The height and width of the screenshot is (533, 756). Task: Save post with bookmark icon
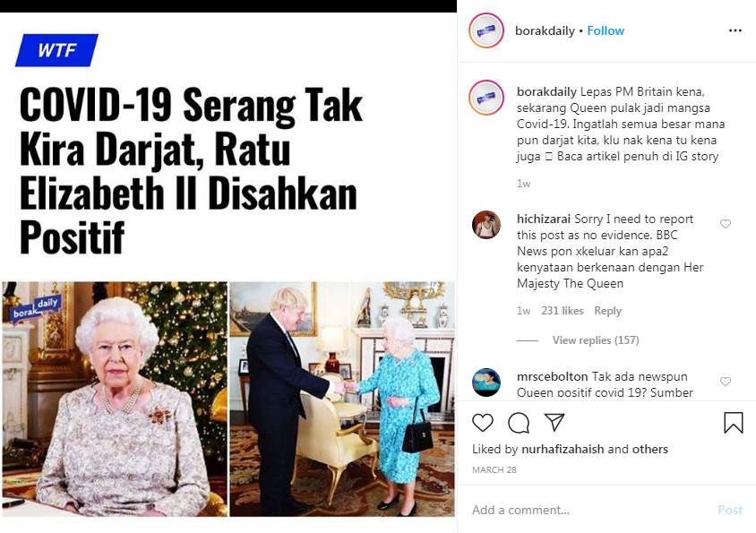pos(734,423)
